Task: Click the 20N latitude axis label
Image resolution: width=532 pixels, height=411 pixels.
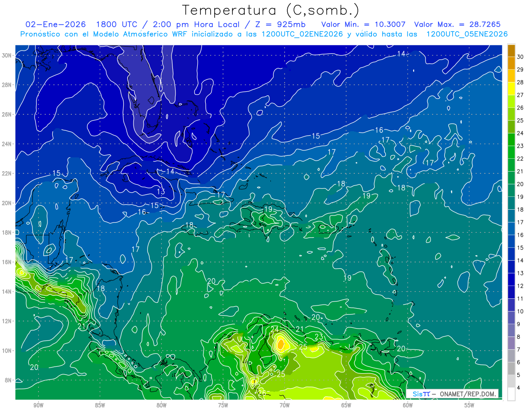Action: click(x=7, y=203)
